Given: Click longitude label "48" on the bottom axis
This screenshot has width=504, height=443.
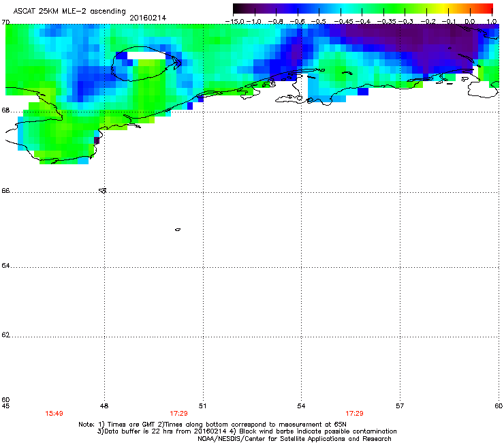Looking at the screenshot, I should click(104, 406).
